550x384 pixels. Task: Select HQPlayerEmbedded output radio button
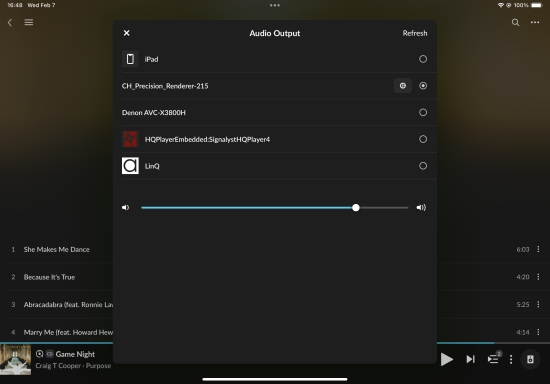pyautogui.click(x=423, y=139)
